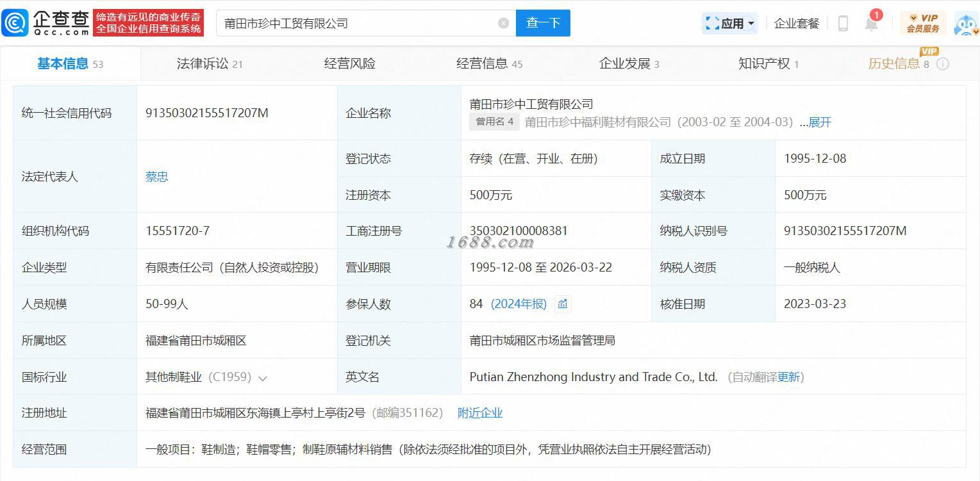
Task: Open the user avatar in the top-right corner
Action: [967, 23]
